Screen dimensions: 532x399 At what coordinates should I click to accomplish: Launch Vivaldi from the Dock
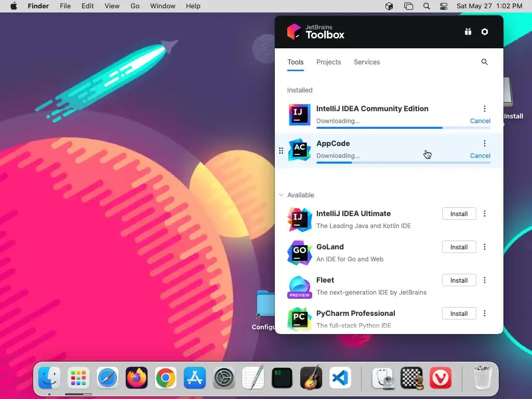441,378
